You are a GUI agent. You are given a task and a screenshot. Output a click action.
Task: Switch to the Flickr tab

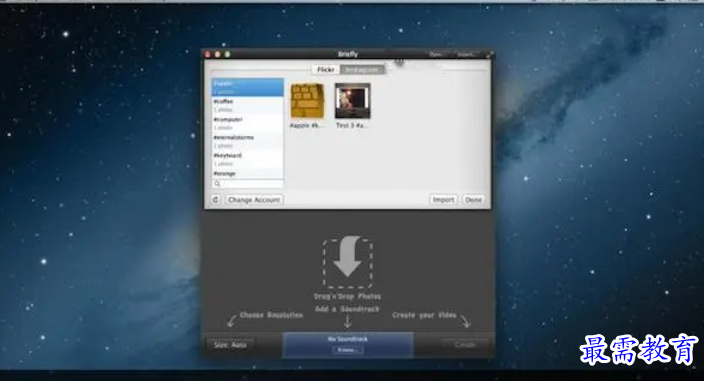[326, 70]
